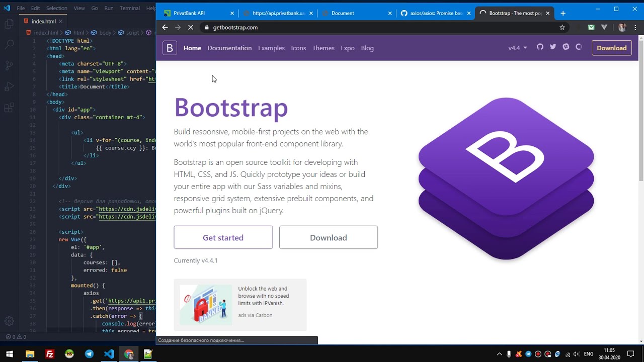This screenshot has height=362, width=644.
Task: Switch to the Document browser tab
Action: click(356, 13)
